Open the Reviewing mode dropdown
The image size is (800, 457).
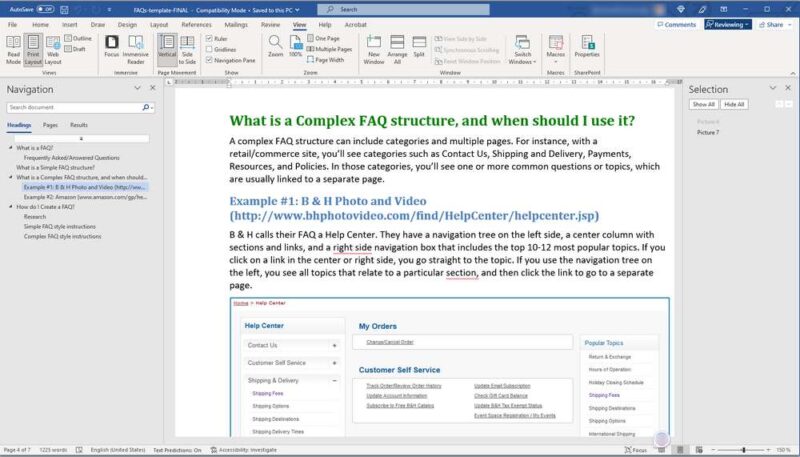tap(728, 24)
